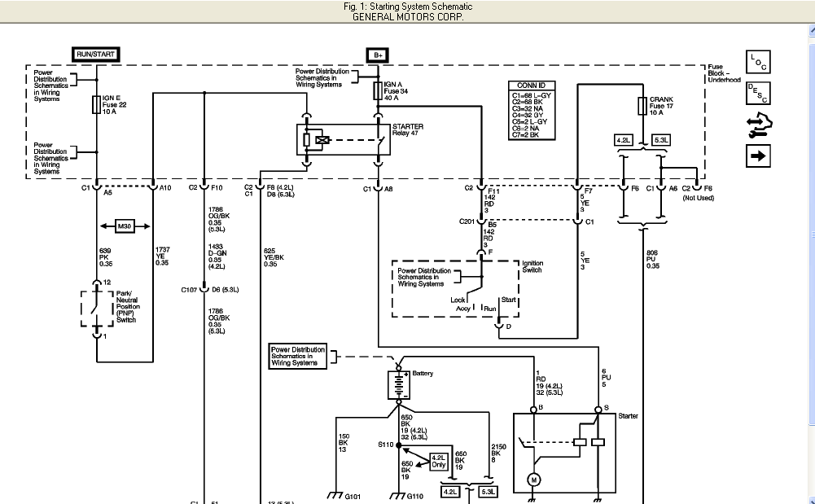Click the 150 BK 13 wire label

[344, 443]
